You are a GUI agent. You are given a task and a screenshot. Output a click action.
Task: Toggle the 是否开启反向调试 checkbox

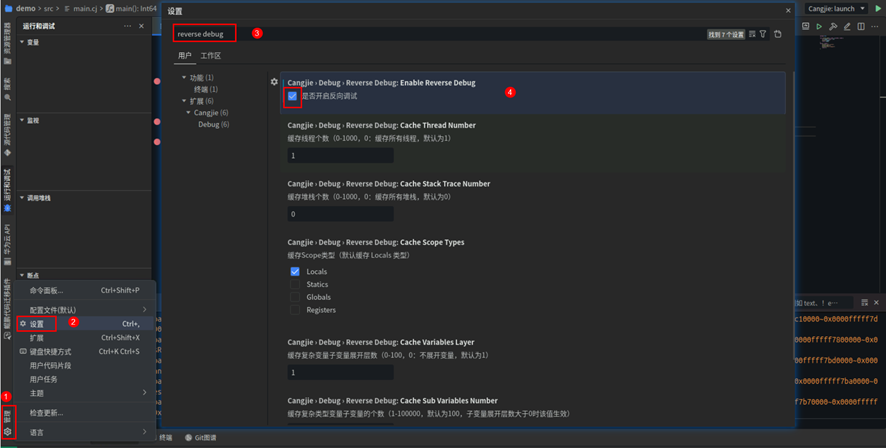point(292,96)
